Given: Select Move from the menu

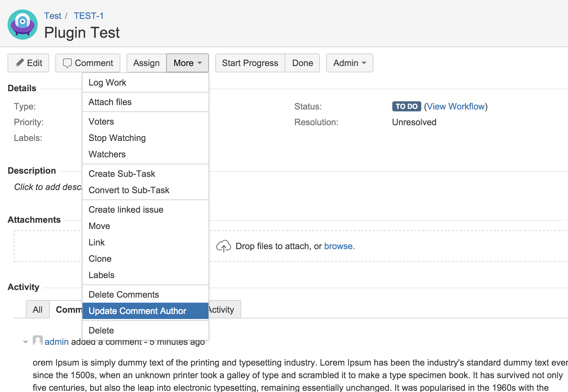Looking at the screenshot, I should tap(145, 226).
